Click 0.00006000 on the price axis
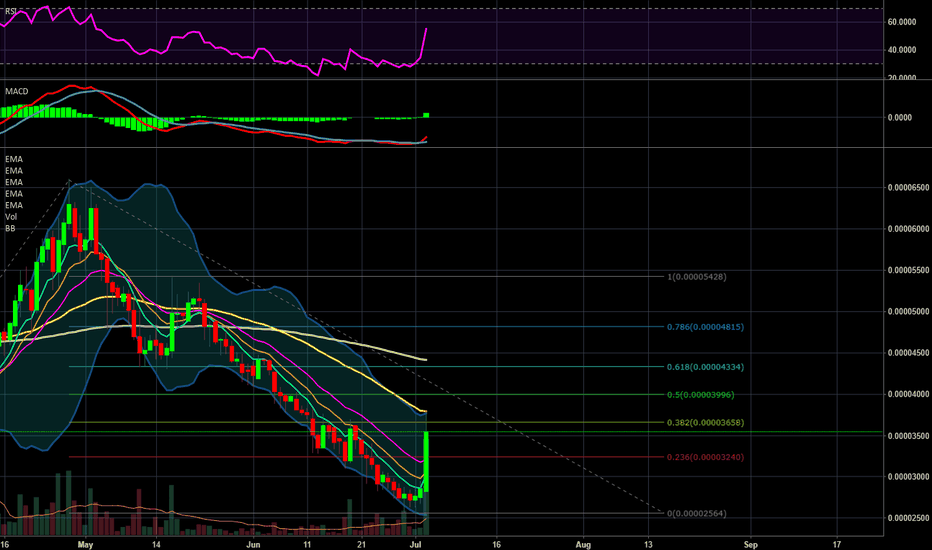The height and width of the screenshot is (550, 932). (908, 228)
